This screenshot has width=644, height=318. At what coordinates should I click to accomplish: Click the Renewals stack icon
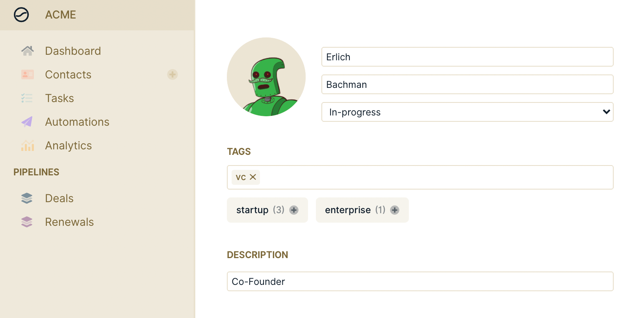pyautogui.click(x=27, y=222)
